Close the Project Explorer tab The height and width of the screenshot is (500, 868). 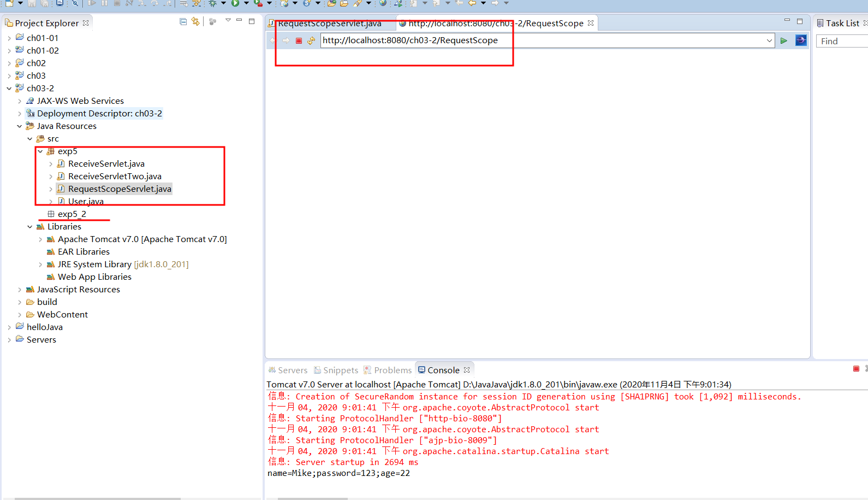[86, 23]
